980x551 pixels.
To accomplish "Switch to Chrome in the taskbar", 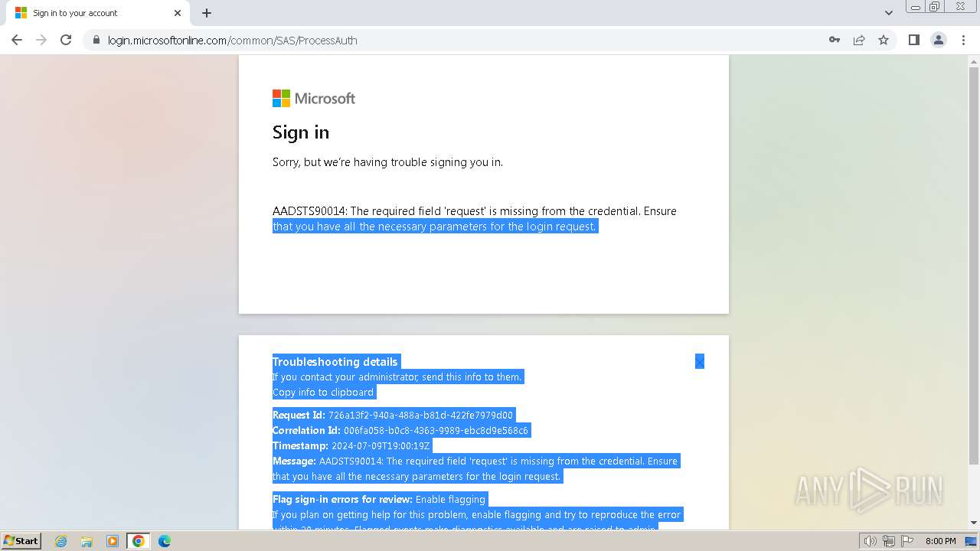I will point(138,541).
